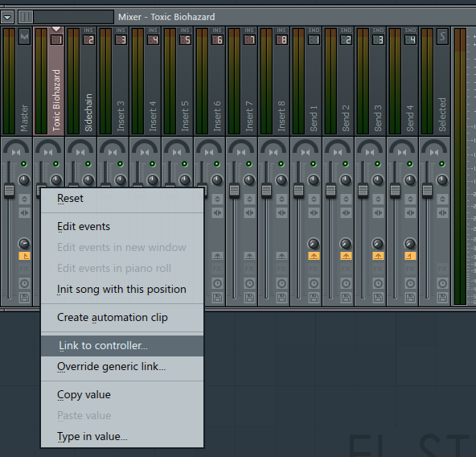476x457 pixels.
Task: Toggle the Master track orange send switch
Action: [24, 256]
